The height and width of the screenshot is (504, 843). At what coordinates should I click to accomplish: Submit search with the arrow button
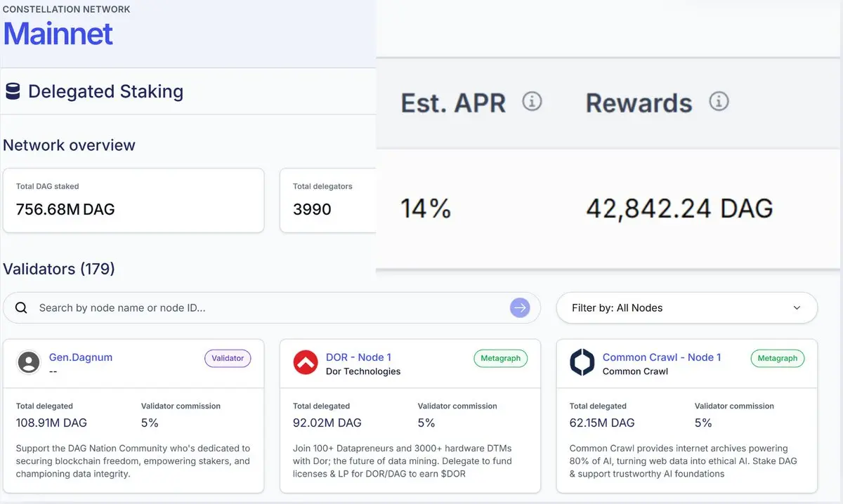[520, 307]
